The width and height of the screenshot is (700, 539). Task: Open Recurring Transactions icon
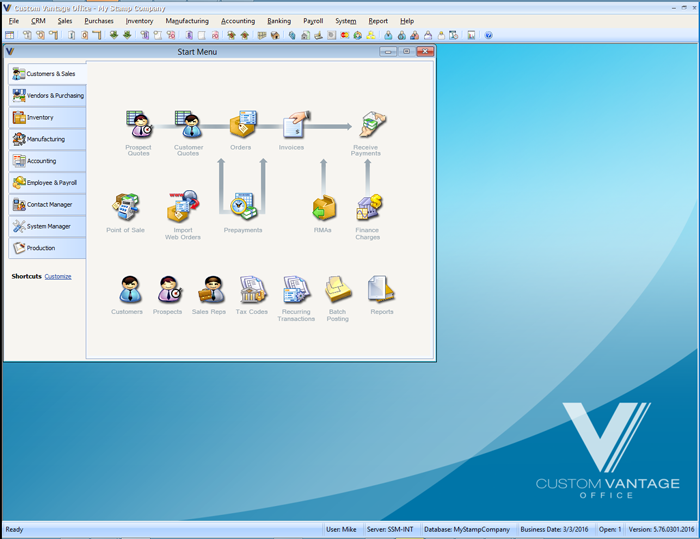tap(296, 289)
